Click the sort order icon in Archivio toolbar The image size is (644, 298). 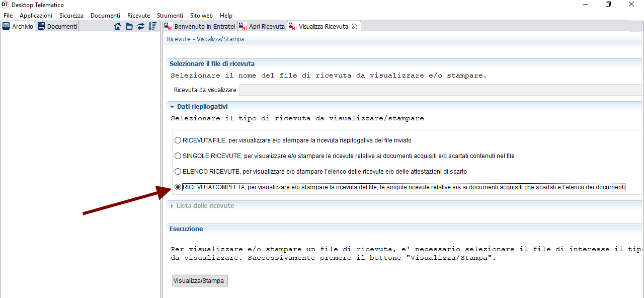(152, 26)
